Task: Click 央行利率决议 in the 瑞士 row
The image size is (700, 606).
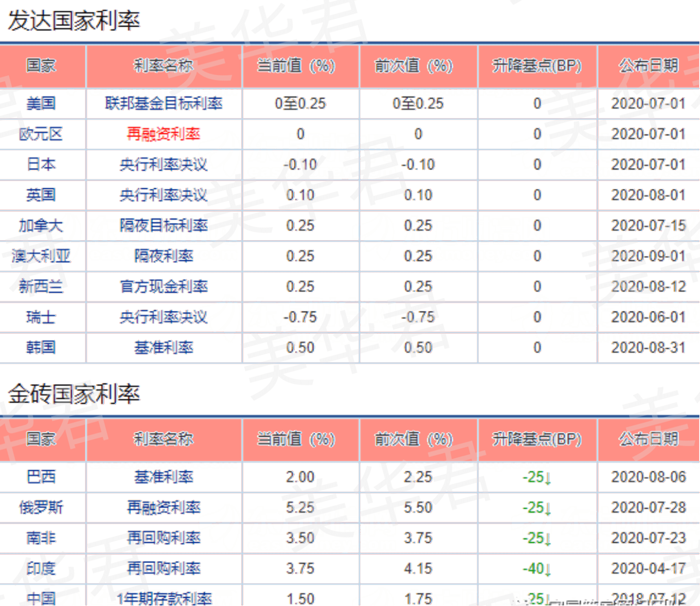Action: (164, 317)
